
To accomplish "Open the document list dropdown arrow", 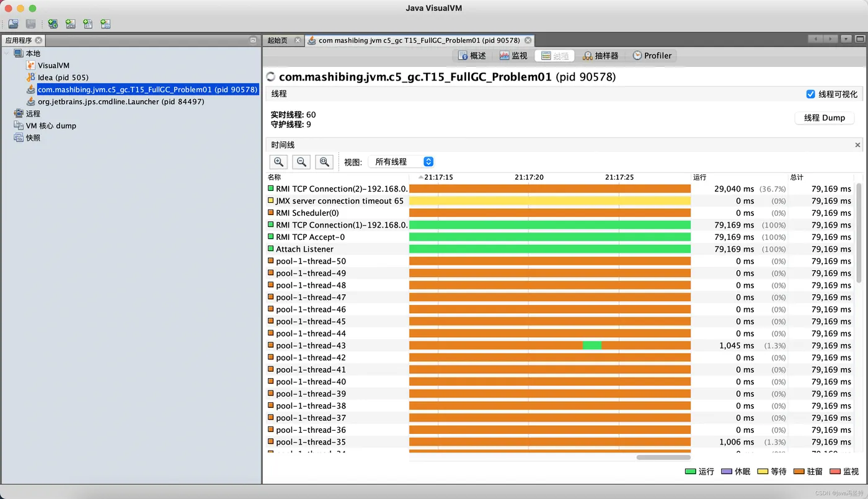I will tap(847, 39).
